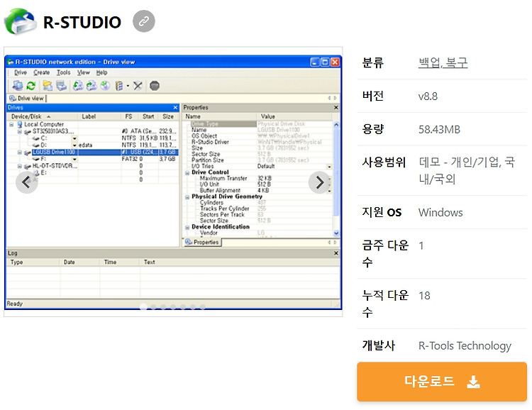
Task: Click the open image toolbar icon
Action: [92, 86]
